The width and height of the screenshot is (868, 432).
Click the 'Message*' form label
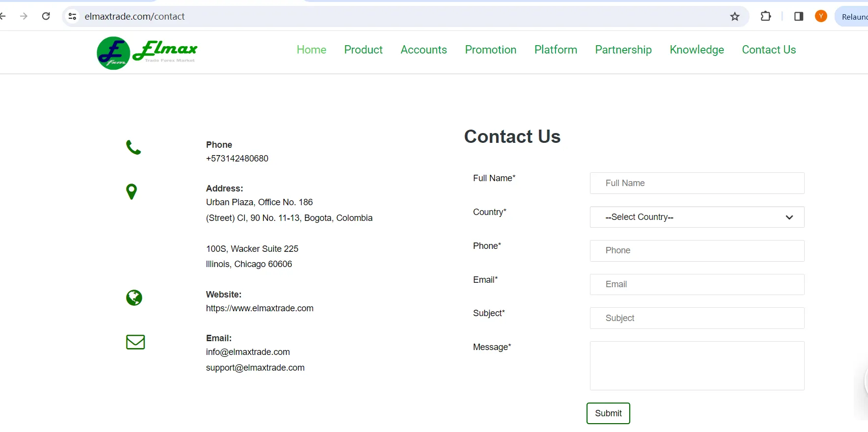pyautogui.click(x=492, y=347)
